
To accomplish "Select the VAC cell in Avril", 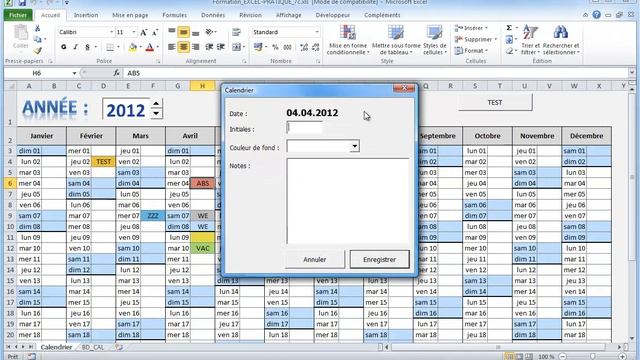I will tap(202, 248).
